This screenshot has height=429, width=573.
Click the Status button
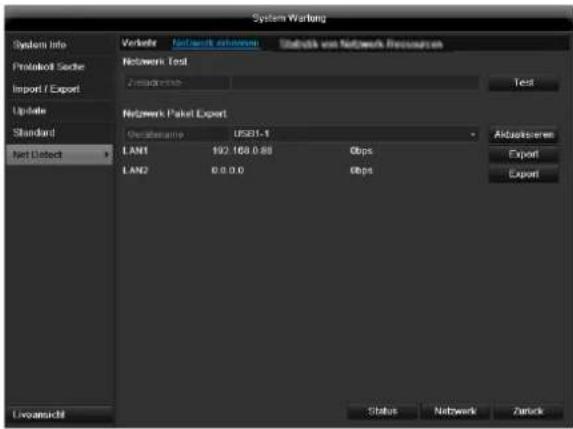[382, 411]
